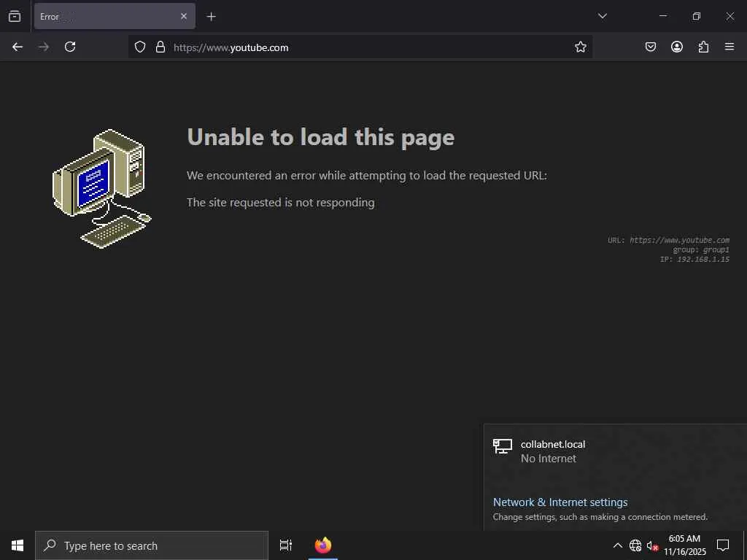This screenshot has height=560, width=747.
Task: Open the Pocket save button
Action: click(x=650, y=47)
